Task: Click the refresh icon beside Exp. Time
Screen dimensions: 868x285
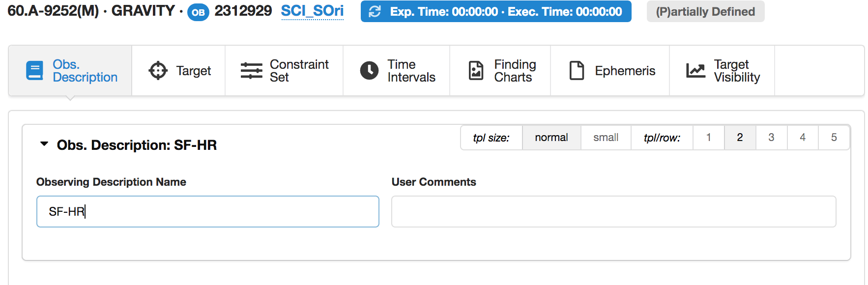Action: click(x=375, y=12)
